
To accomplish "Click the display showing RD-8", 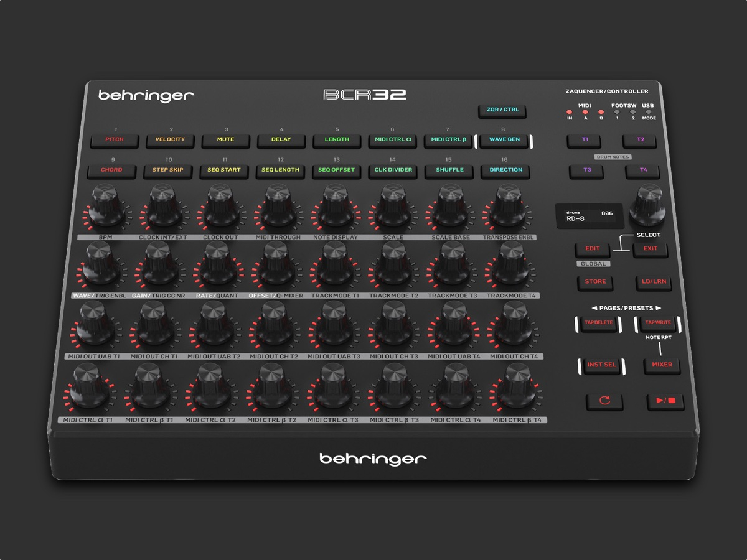I will (x=588, y=217).
